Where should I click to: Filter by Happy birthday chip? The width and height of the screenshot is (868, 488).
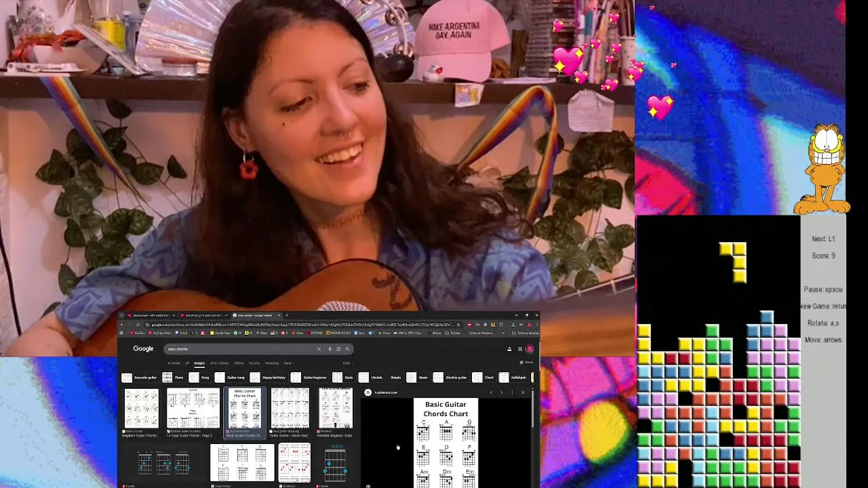tap(268, 377)
